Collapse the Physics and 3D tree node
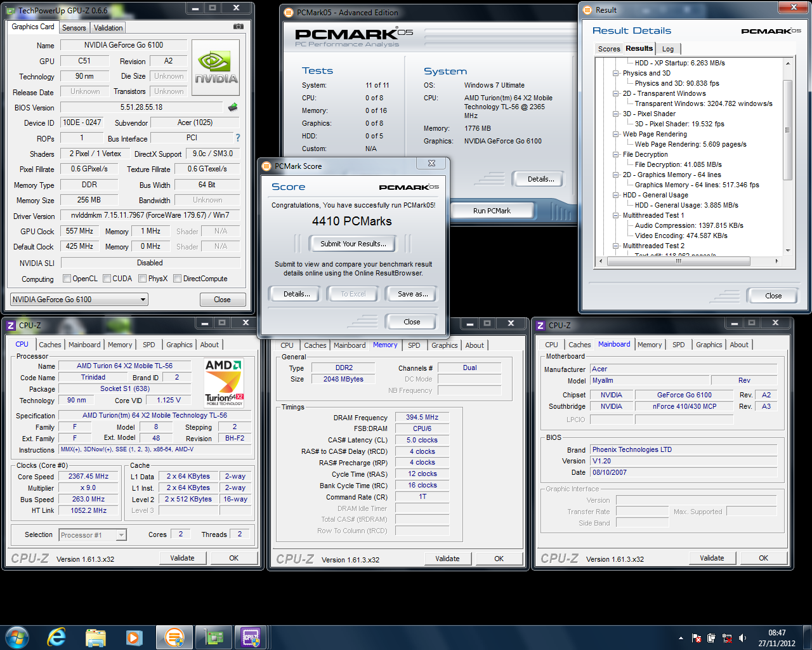Viewport: 812px width, 650px height. [x=616, y=73]
